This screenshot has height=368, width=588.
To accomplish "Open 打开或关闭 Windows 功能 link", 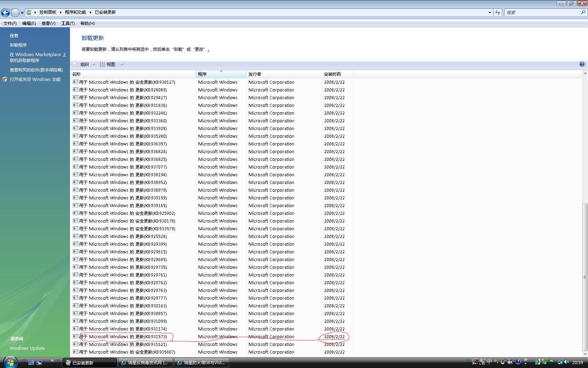I will tap(35, 80).
